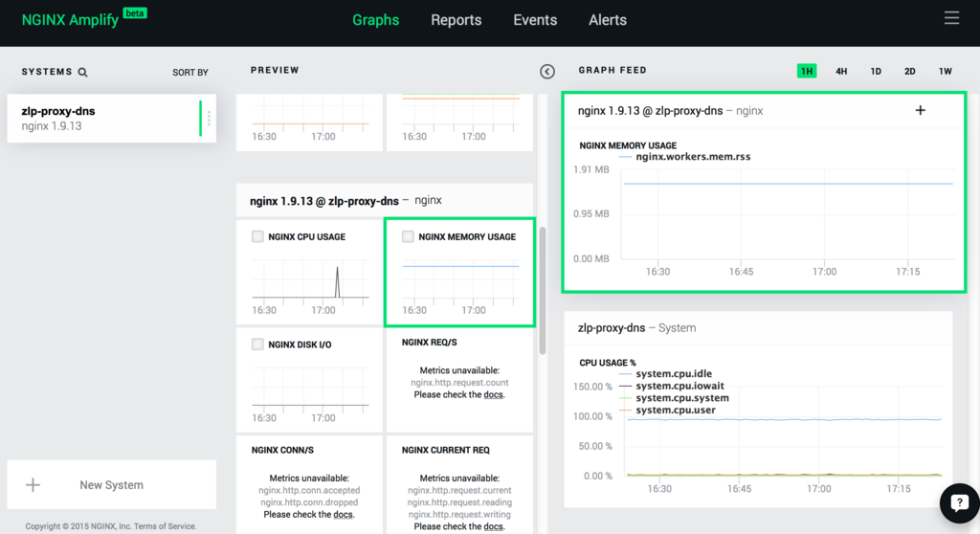Open docs link under NGINX CONN/S
980x534 pixels.
click(x=343, y=515)
